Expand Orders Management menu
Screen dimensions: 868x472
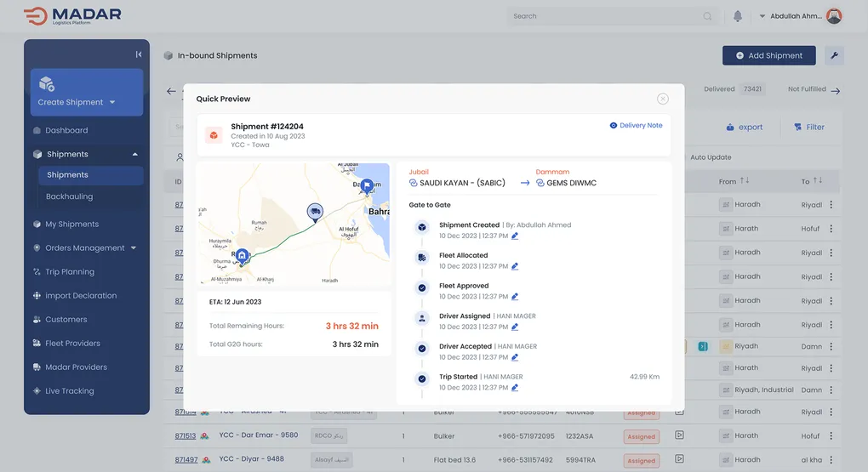point(134,248)
